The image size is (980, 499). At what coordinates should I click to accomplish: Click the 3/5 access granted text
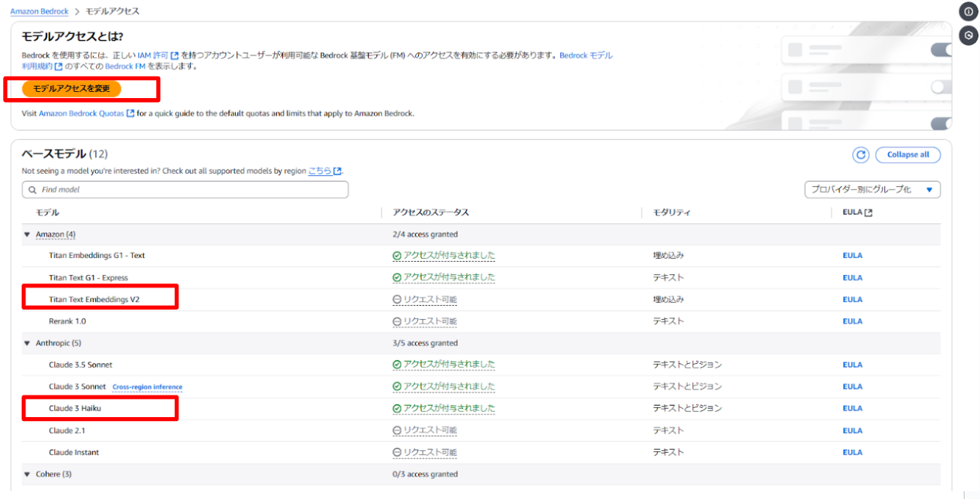(x=425, y=343)
